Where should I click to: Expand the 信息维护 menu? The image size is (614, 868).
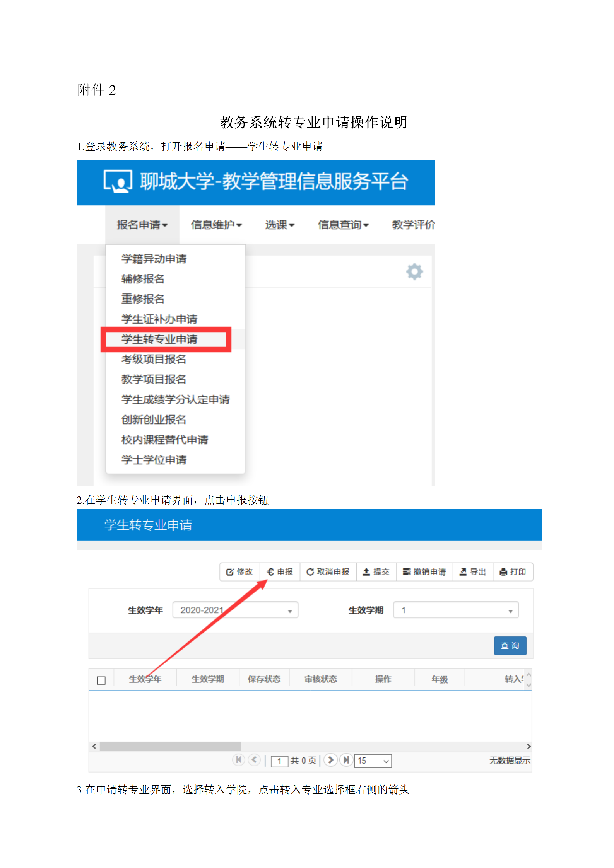coord(216,225)
